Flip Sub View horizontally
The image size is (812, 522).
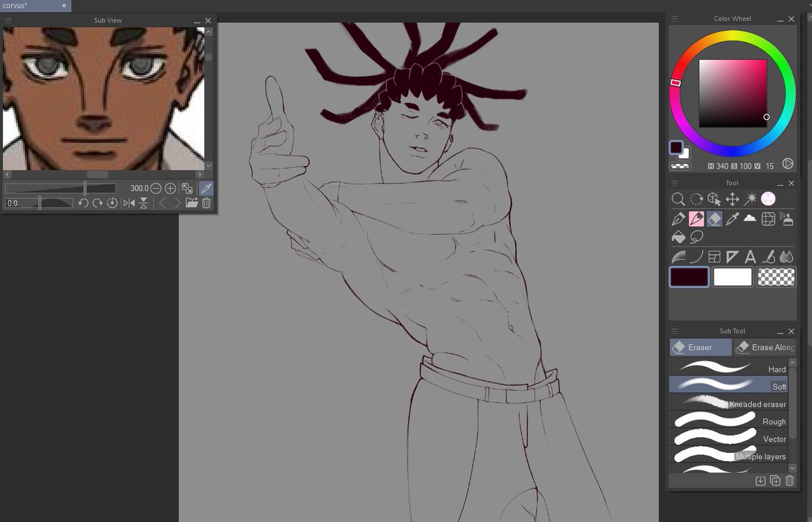(x=129, y=203)
